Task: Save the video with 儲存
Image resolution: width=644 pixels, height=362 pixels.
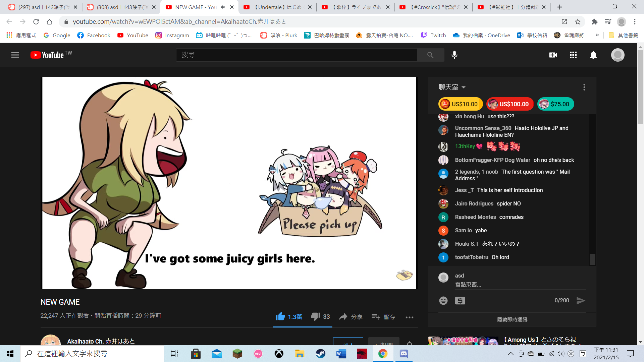Action: 383,317
